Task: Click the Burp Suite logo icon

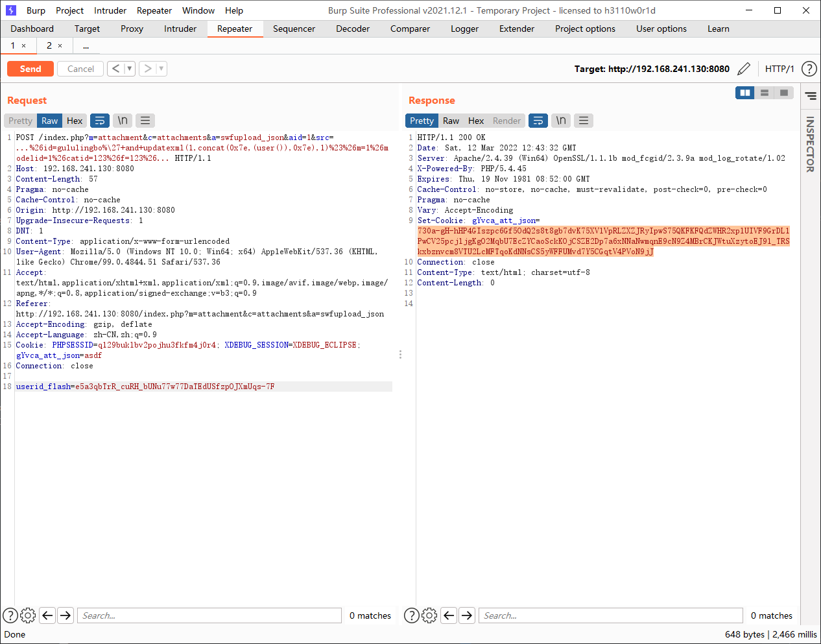Action: click(x=10, y=10)
